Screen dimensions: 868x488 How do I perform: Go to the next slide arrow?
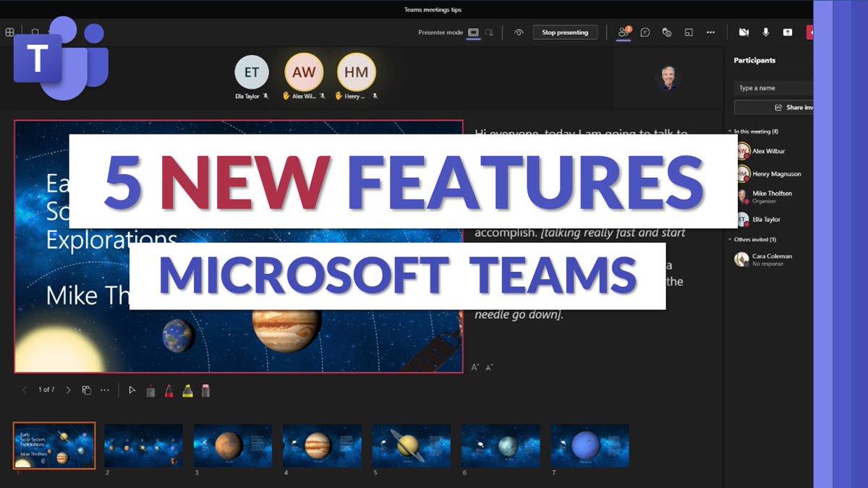[x=68, y=390]
